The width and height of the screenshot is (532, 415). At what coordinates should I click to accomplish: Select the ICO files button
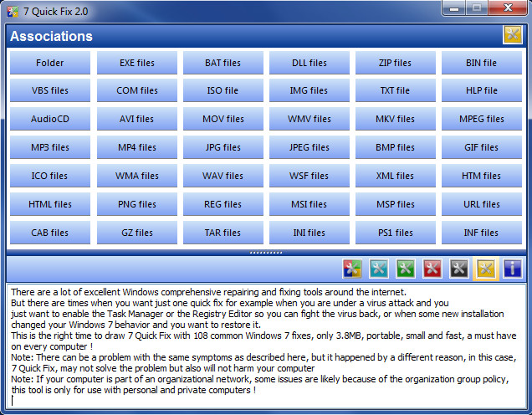click(50, 176)
